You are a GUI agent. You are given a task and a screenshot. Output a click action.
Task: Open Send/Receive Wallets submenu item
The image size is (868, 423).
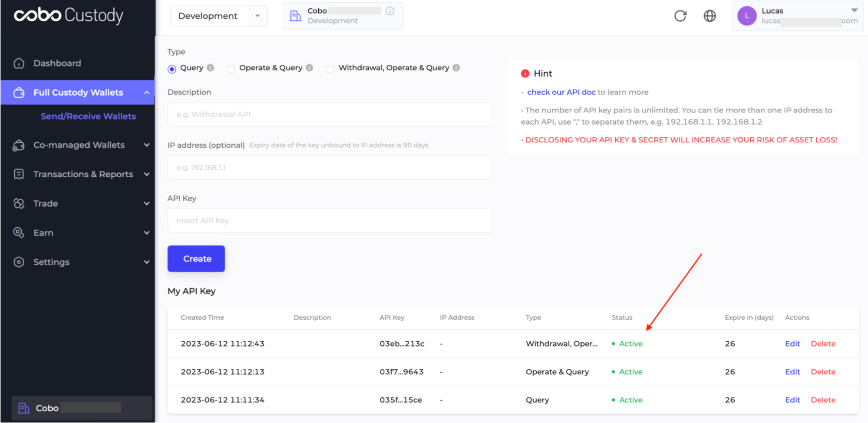88,116
